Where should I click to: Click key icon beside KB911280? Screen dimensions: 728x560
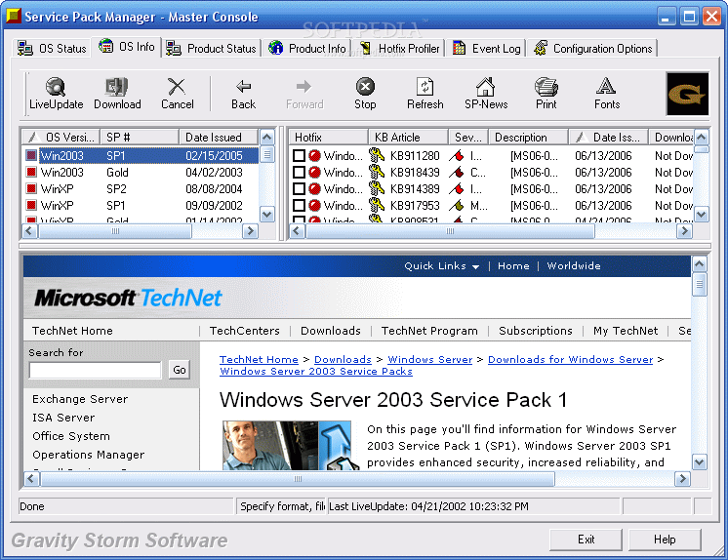pos(377,155)
